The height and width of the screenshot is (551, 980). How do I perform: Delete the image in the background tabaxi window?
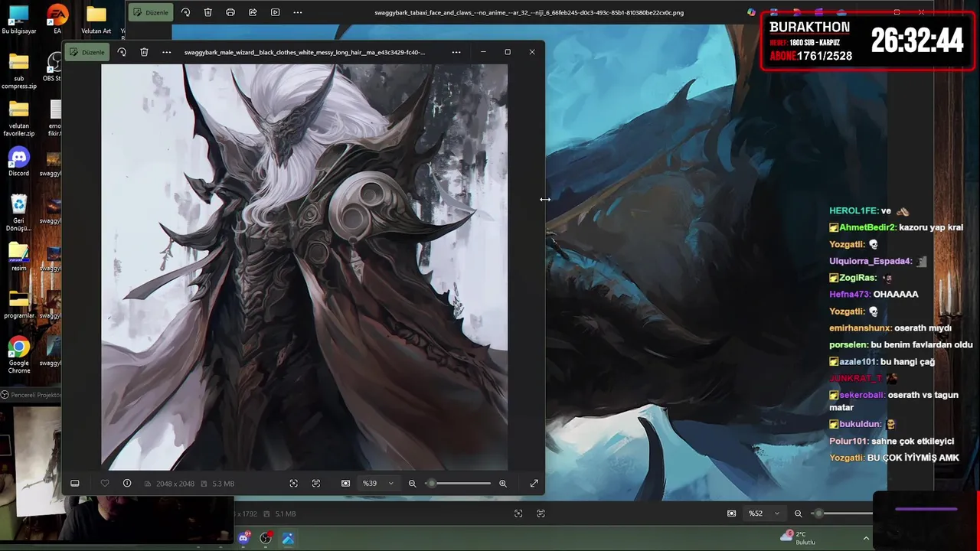[208, 12]
